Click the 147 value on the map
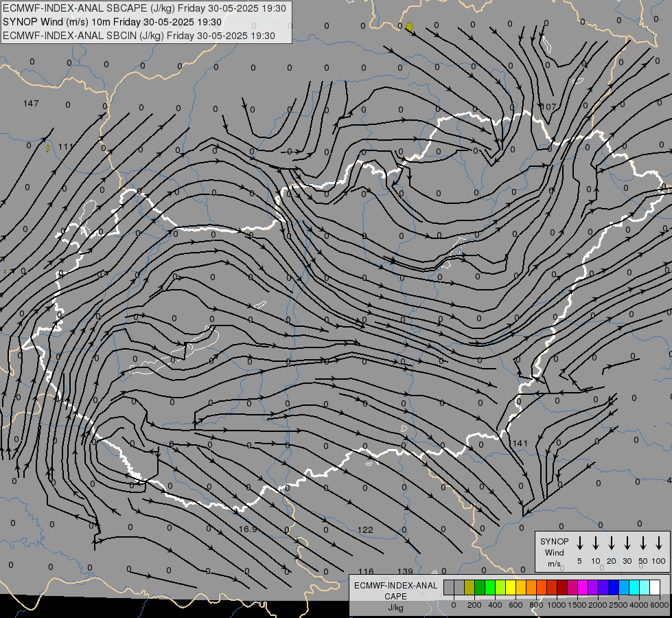The image size is (672, 618). tap(31, 104)
